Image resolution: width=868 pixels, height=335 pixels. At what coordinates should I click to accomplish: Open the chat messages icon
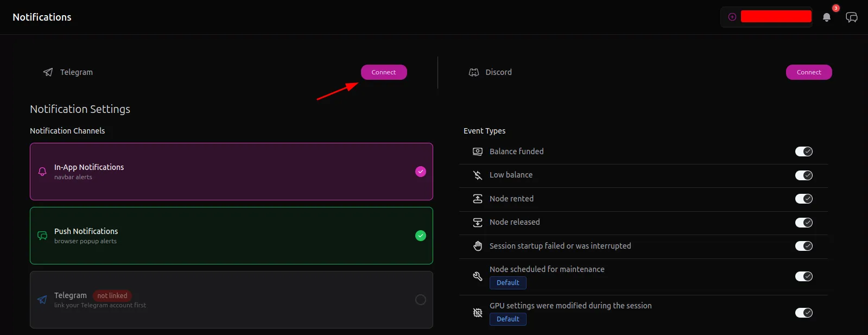click(852, 17)
